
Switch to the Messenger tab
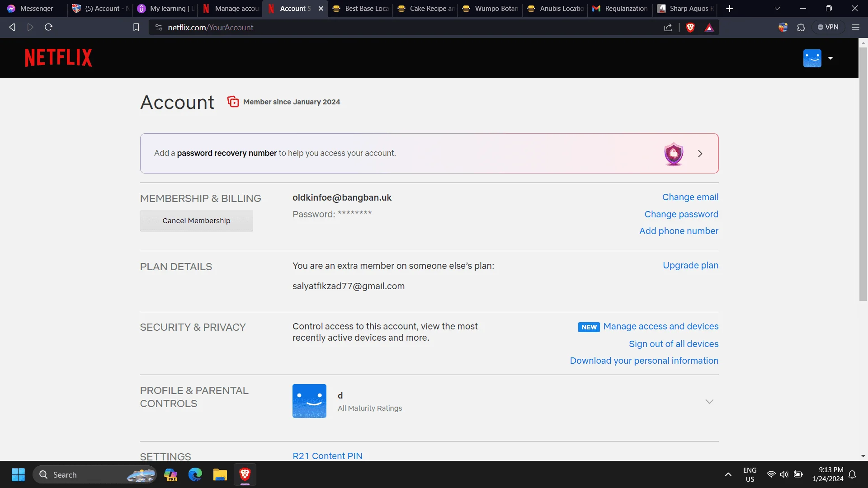tap(34, 9)
